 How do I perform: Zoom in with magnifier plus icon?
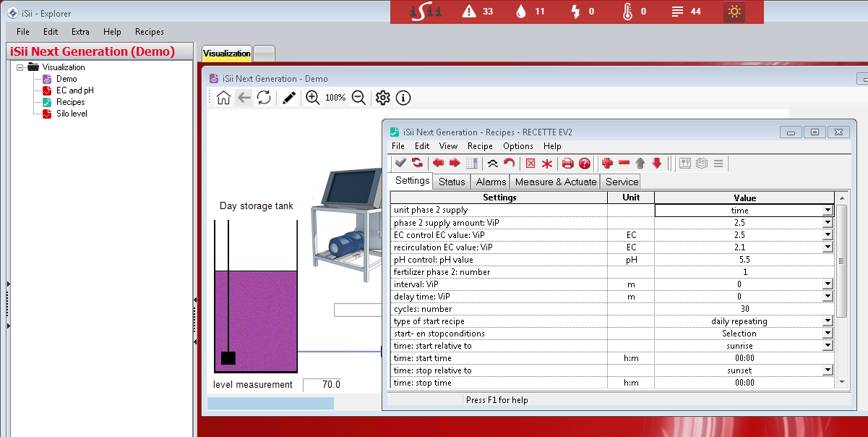click(x=312, y=98)
